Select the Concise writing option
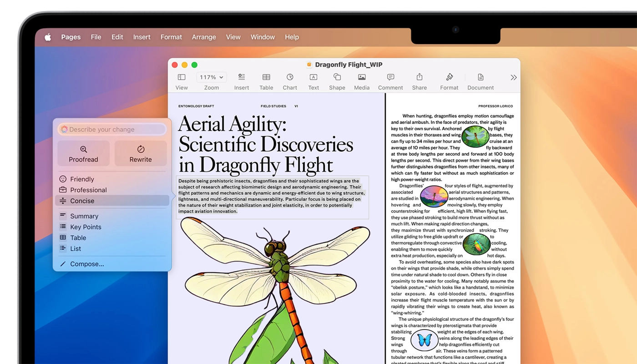Viewport: 637px width, 364px height. pos(112,201)
